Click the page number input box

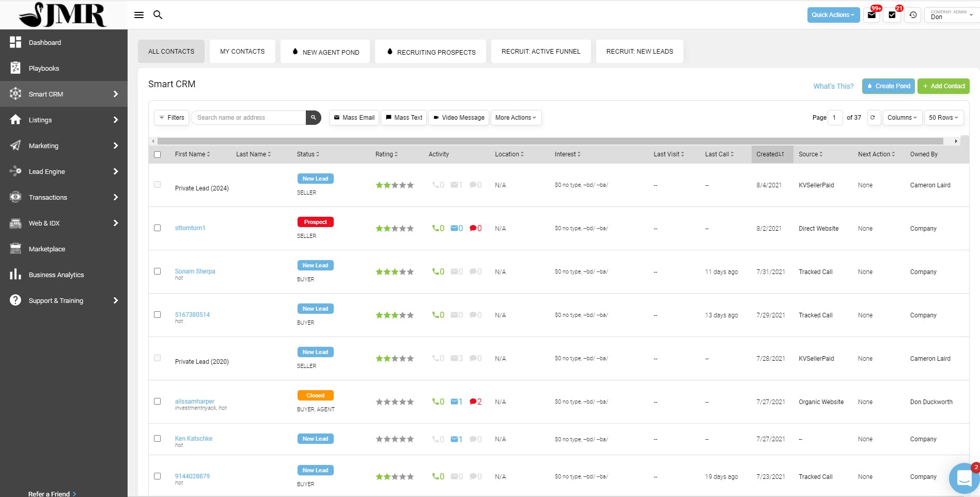tap(835, 118)
